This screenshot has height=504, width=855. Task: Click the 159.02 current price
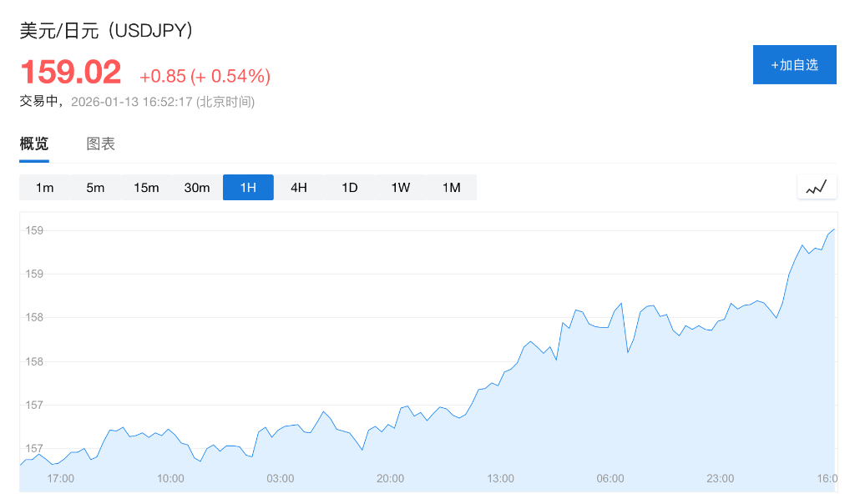tap(71, 73)
